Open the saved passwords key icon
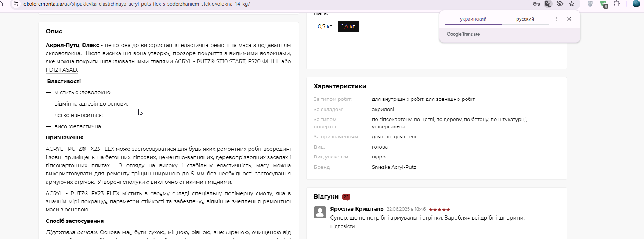The image size is (644, 239). tap(536, 4)
